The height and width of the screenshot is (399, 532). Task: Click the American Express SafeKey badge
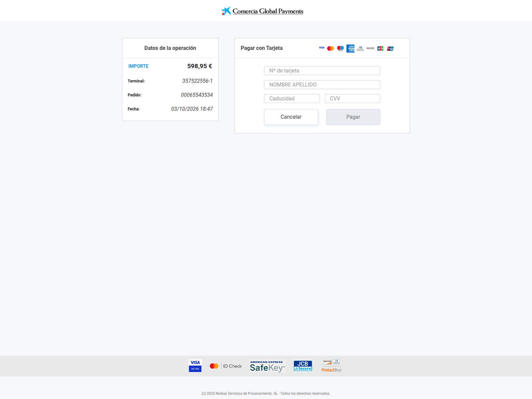pos(268,366)
